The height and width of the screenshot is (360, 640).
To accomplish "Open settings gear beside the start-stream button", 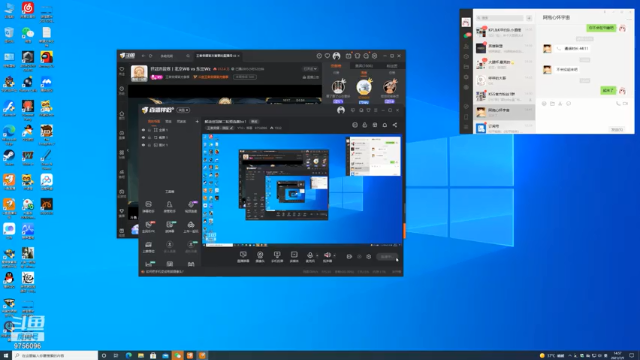I will (369, 257).
